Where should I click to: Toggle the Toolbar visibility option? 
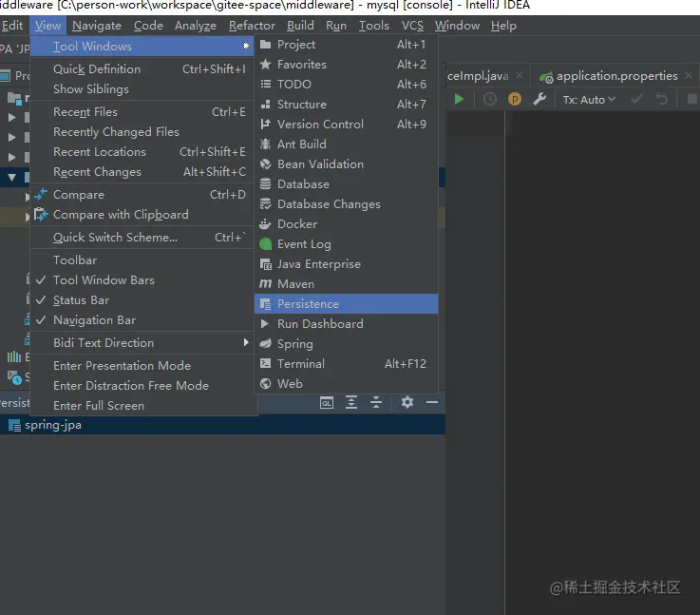[143, 259]
